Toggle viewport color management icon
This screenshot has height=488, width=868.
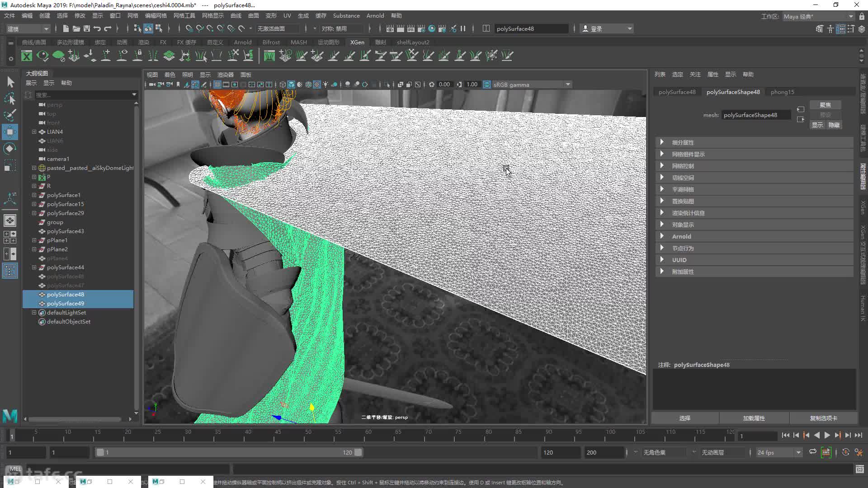(x=487, y=84)
